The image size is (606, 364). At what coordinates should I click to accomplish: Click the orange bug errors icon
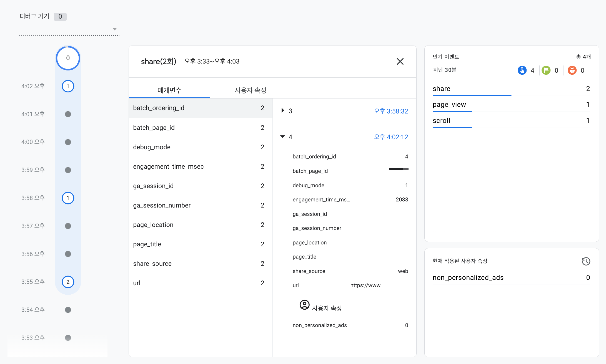pyautogui.click(x=572, y=70)
